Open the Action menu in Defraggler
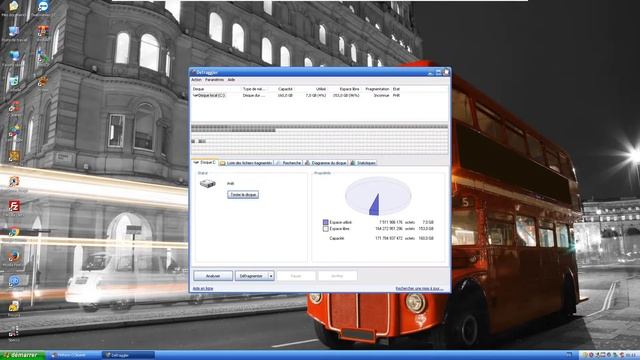The height and width of the screenshot is (360, 640). click(196, 80)
